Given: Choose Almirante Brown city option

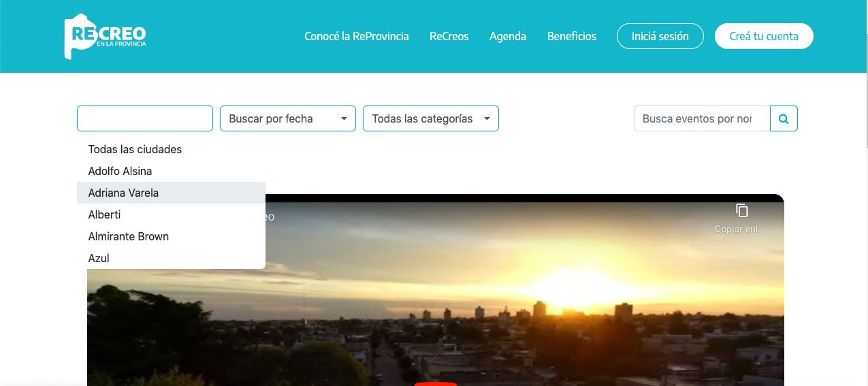Looking at the screenshot, I should click(128, 236).
